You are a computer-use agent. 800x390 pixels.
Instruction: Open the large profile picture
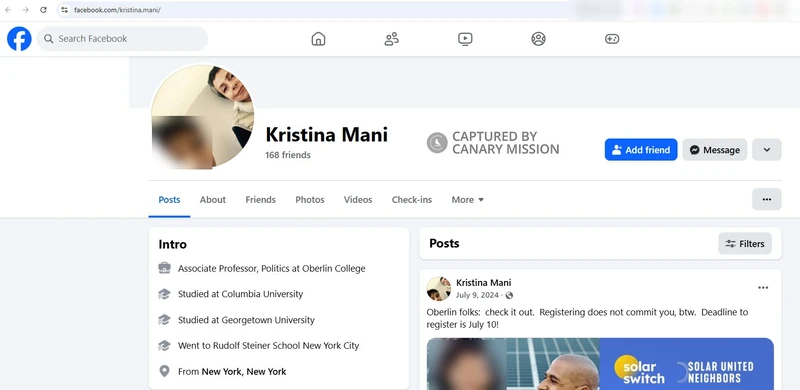(203, 116)
